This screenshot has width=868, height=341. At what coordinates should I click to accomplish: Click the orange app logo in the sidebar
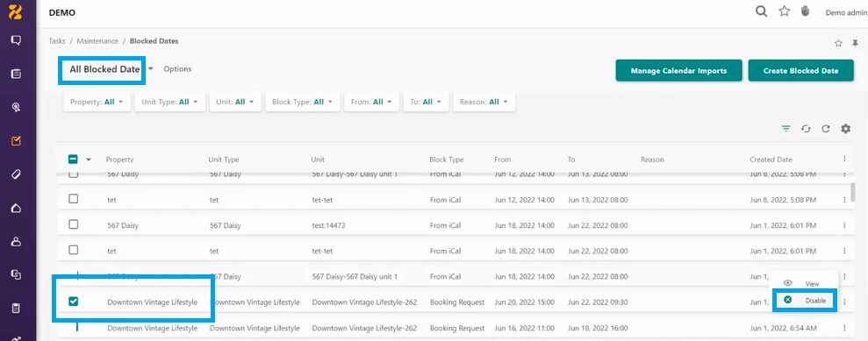click(16, 11)
